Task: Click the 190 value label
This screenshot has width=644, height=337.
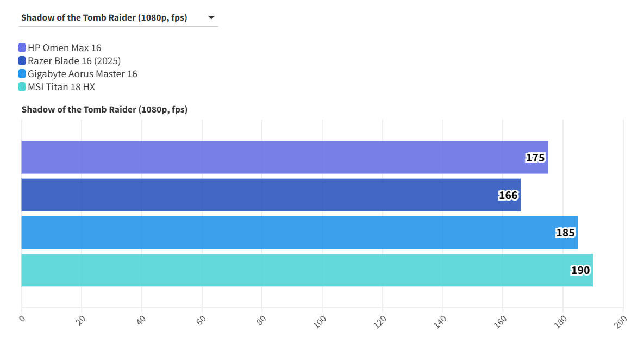Action: click(x=580, y=270)
